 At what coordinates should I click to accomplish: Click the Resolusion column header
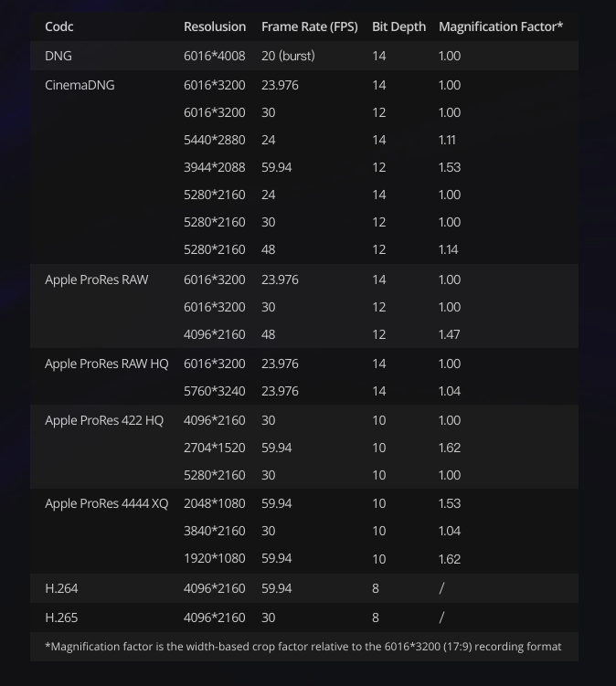[215, 26]
